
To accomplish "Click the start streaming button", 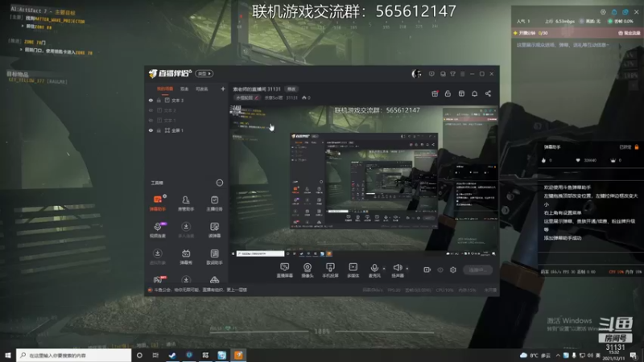I will (477, 269).
